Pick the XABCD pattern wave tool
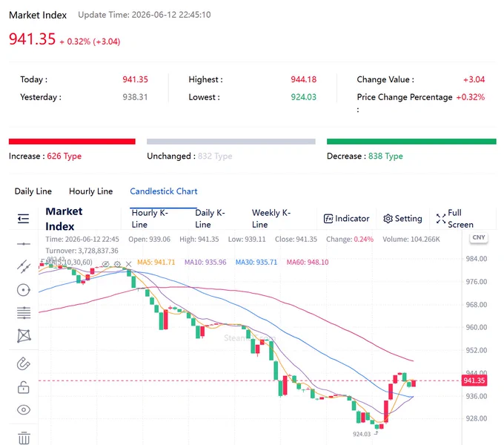Screen dimensions: 504x445 point(24,336)
